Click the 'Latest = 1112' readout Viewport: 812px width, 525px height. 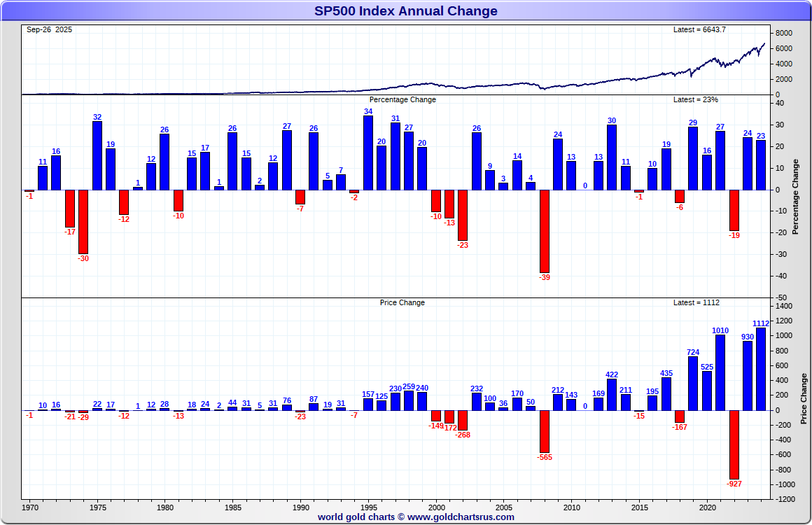click(x=696, y=302)
